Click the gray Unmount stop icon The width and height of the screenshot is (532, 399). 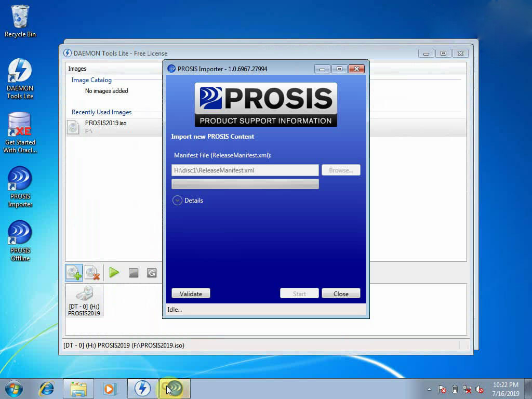[x=134, y=273]
